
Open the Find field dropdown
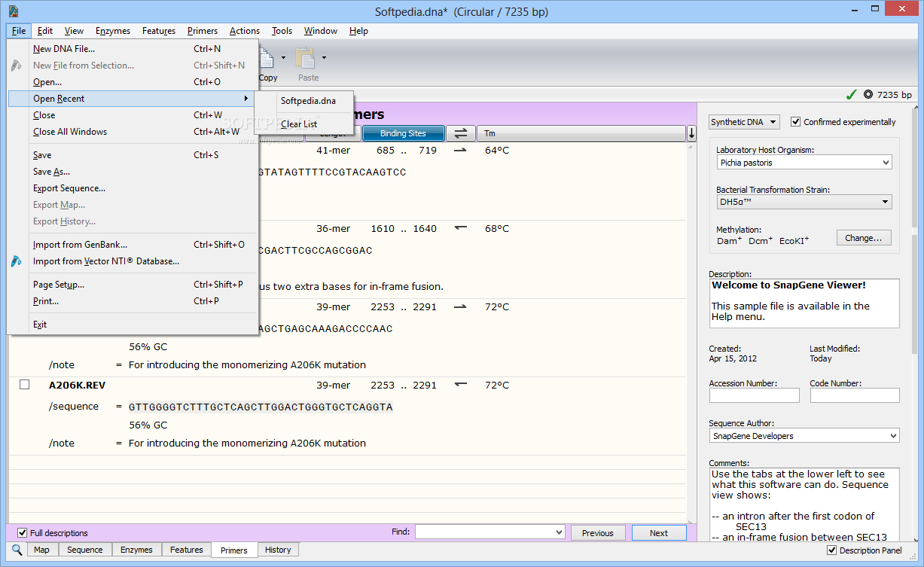[559, 532]
